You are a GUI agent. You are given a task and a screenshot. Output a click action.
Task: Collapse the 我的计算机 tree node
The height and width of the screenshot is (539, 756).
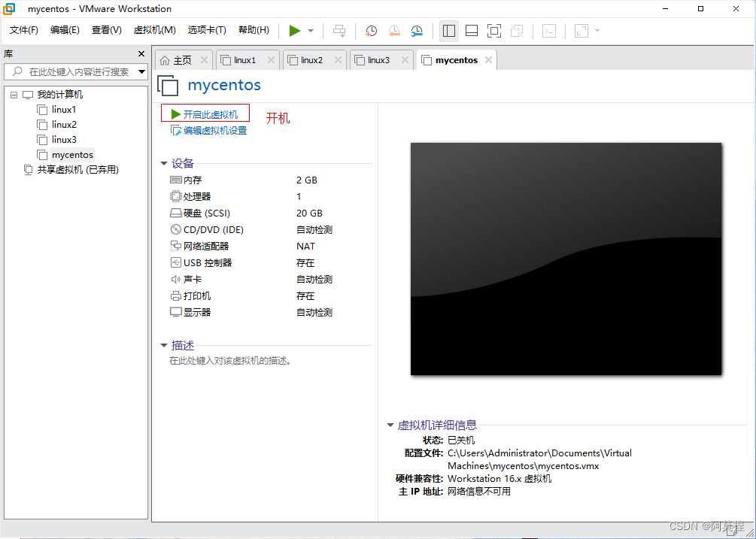click(x=14, y=95)
